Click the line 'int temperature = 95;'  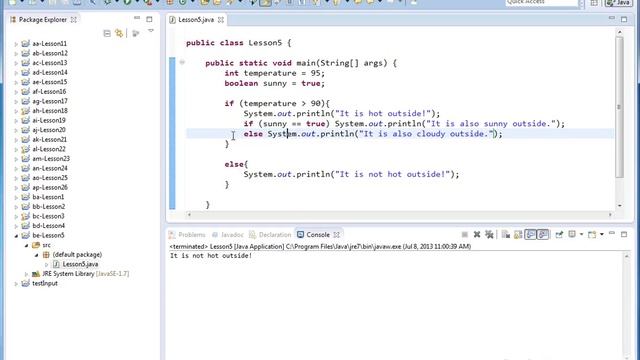click(274, 73)
